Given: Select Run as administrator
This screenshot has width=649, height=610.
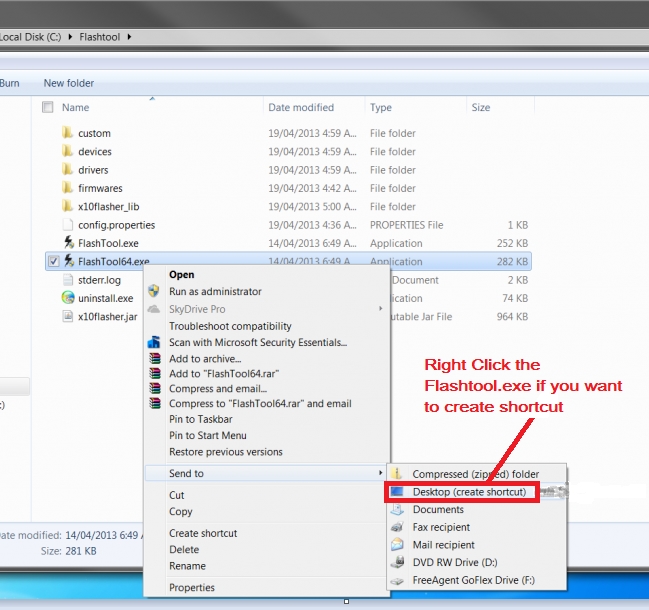Looking at the screenshot, I should 215,291.
